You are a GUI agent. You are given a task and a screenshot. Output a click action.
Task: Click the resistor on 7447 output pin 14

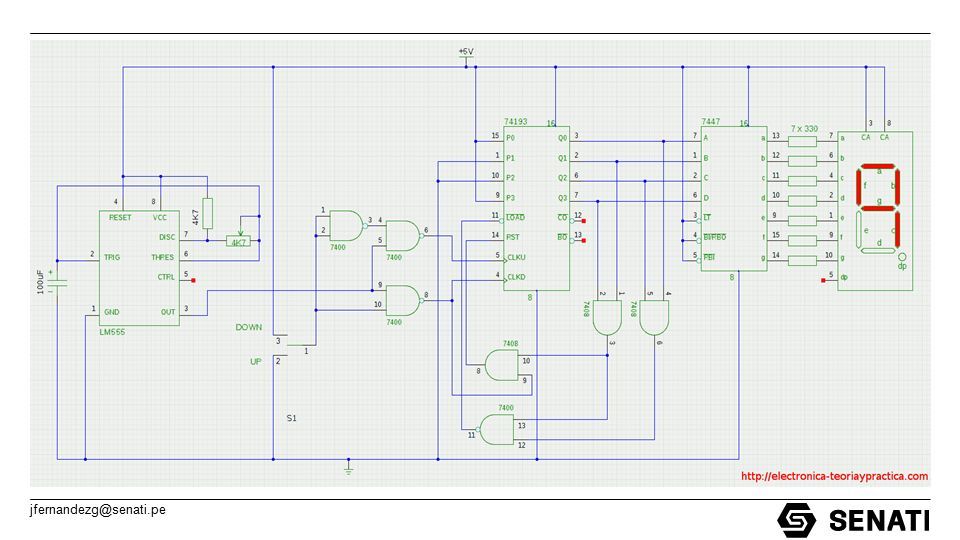point(801,261)
